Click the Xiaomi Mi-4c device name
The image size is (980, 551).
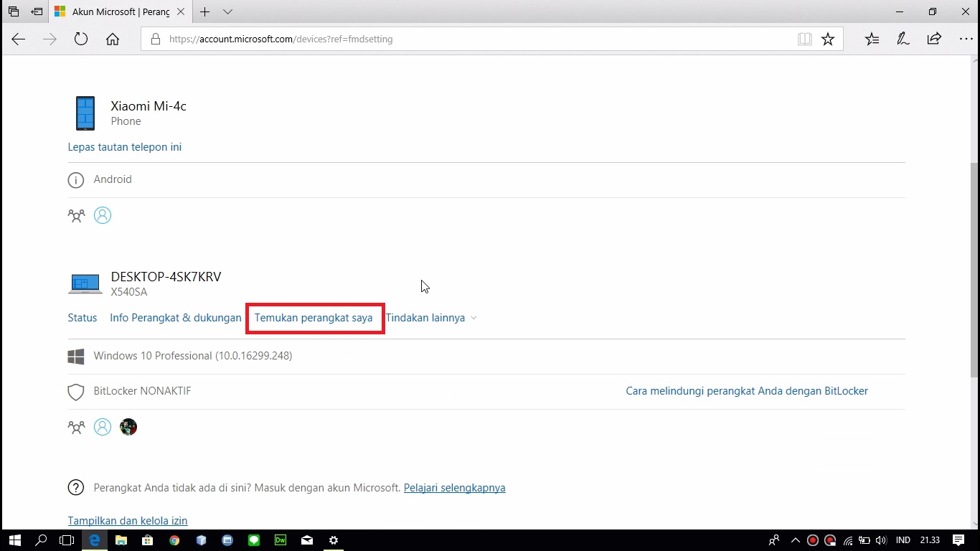(x=149, y=106)
